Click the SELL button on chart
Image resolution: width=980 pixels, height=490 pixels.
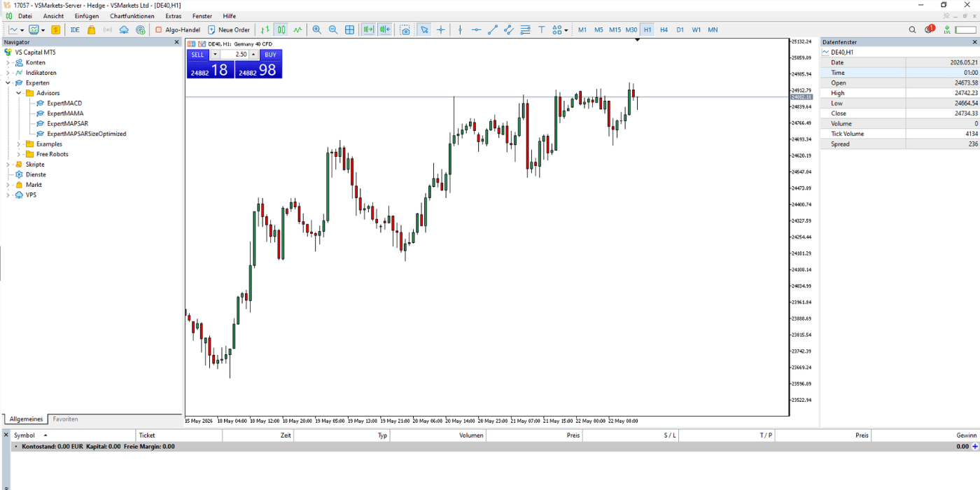pyautogui.click(x=198, y=55)
